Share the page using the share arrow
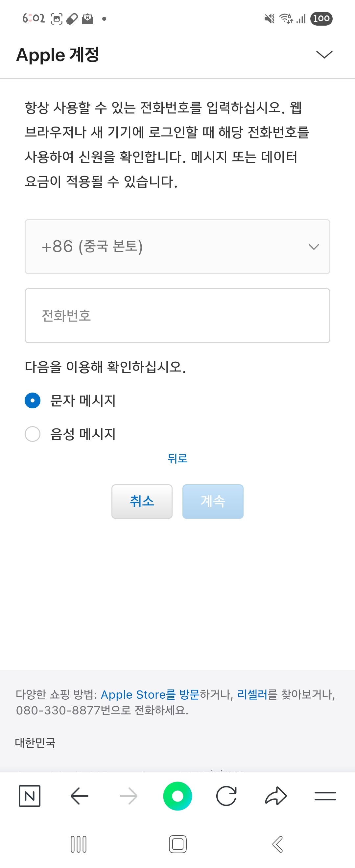This screenshot has width=355, height=868. [x=276, y=796]
